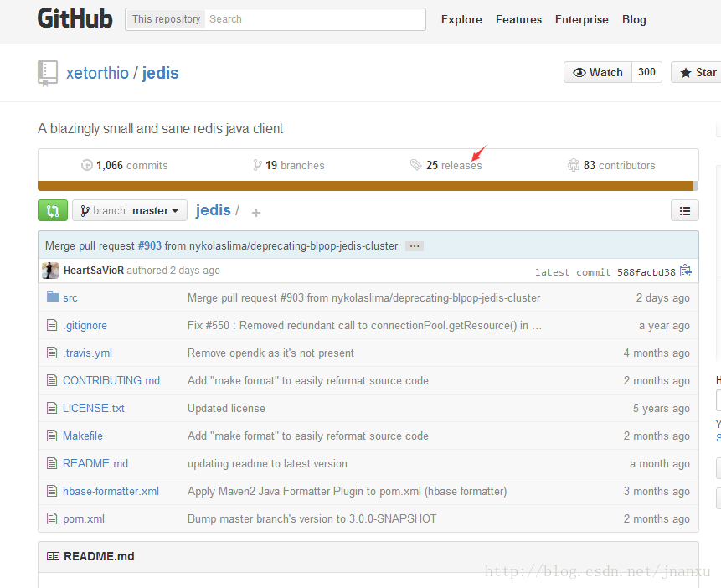This screenshot has width=721, height=588.
Task: Expand the commit message ellipsis
Action: (x=415, y=246)
